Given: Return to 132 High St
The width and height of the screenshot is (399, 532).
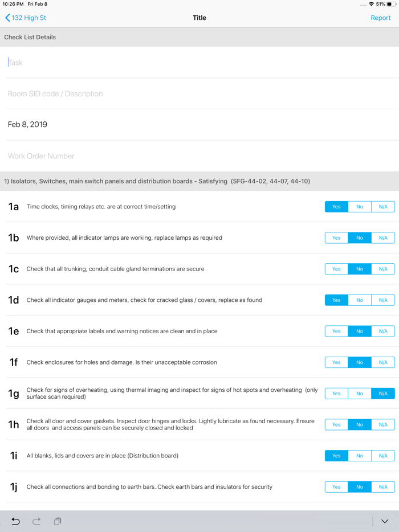Looking at the screenshot, I should [27, 18].
